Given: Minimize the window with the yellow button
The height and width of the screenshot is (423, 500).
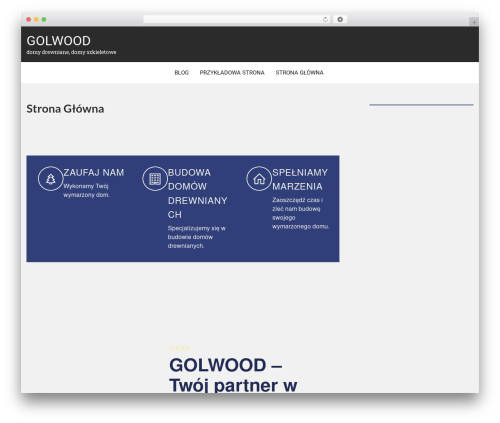Looking at the screenshot, I should click(36, 19).
